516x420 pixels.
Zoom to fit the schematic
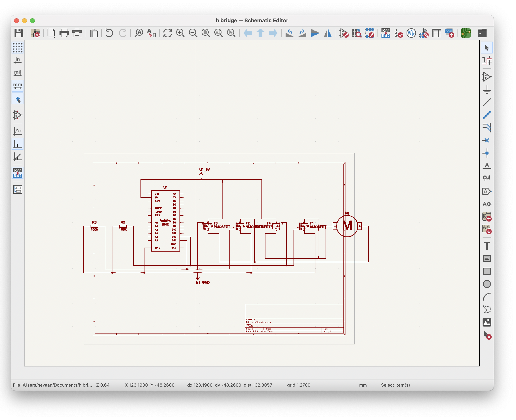pyautogui.click(x=206, y=33)
